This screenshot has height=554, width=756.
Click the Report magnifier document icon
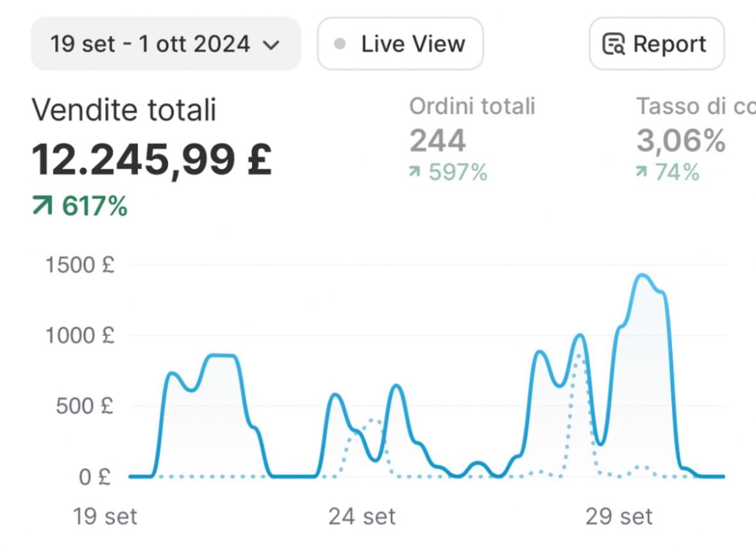tap(614, 45)
